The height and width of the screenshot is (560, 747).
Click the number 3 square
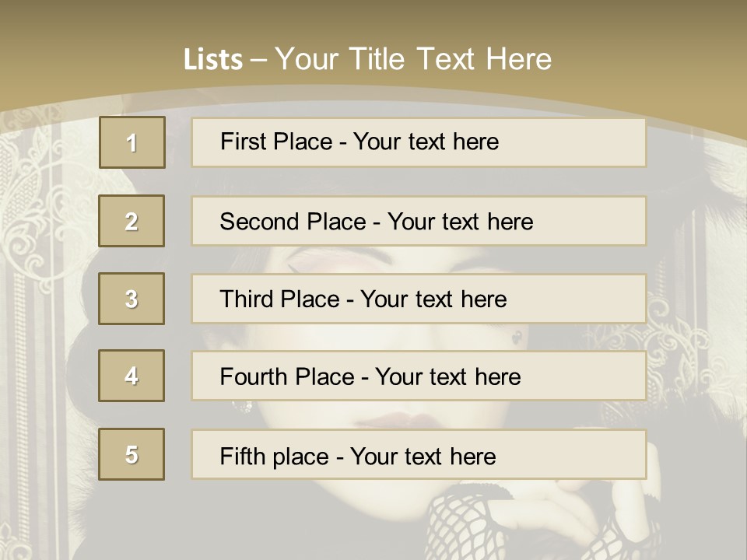132,299
